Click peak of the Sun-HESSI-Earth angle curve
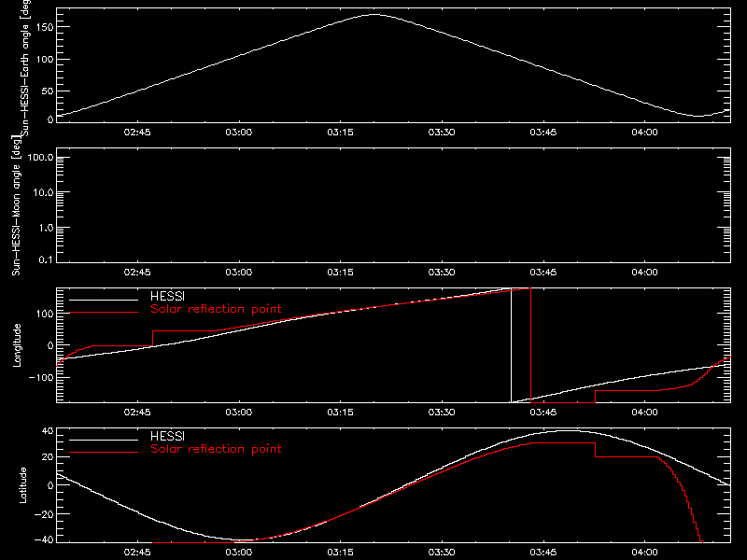Image resolution: width=747 pixels, height=560 pixels. pyautogui.click(x=375, y=15)
